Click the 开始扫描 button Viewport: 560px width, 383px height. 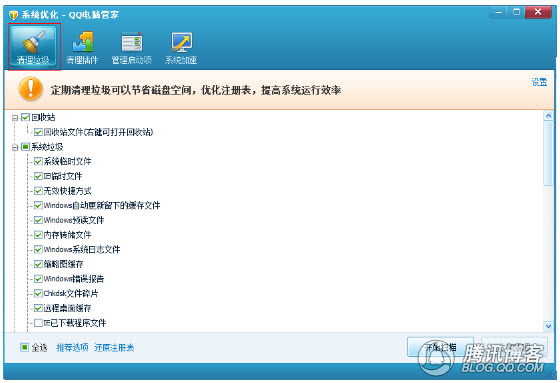440,347
